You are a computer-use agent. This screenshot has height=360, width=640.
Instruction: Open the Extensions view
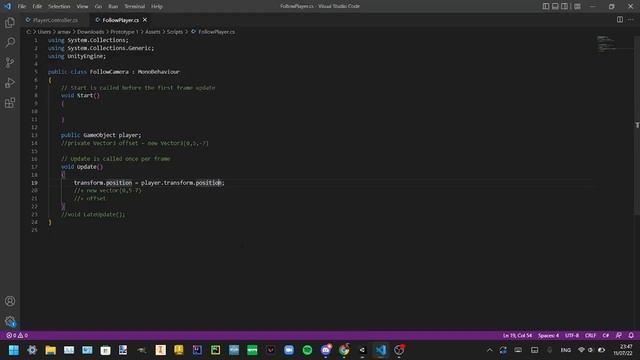(x=10, y=102)
